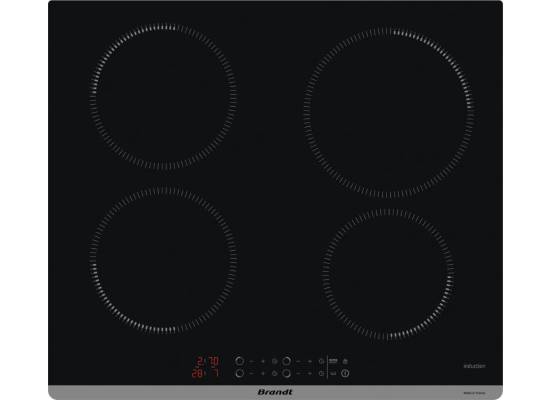Viewport: 550px width, 400px height.
Task: Tap plus for the front-right zone
Action: (x=310, y=373)
